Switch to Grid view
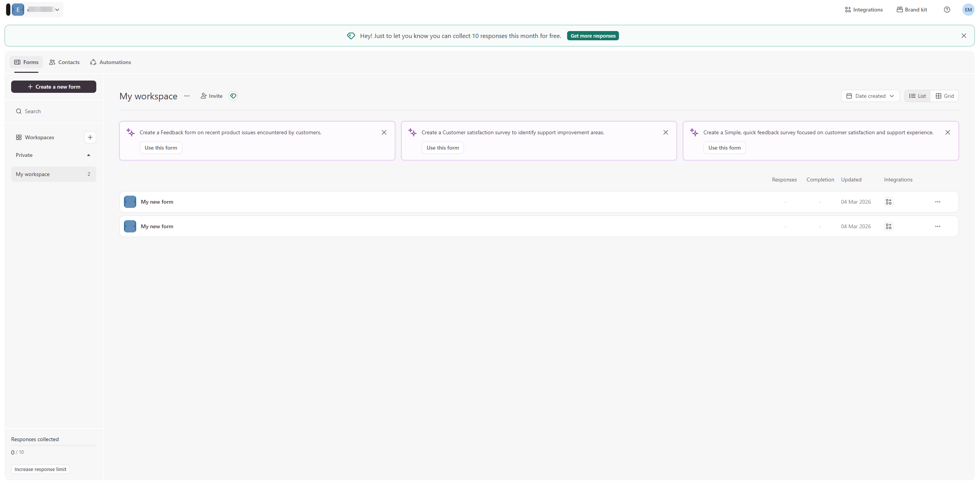Screen dimensions: 980x486 (945, 96)
